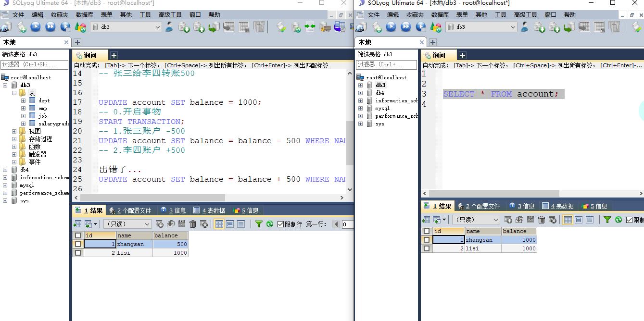Switch to grid view icon in left result toolbar

(x=219, y=224)
